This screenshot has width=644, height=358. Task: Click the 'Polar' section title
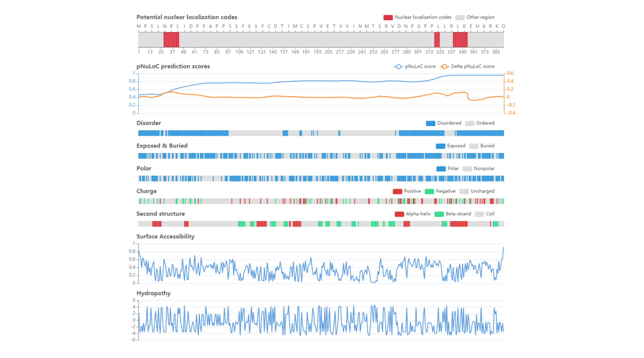tap(144, 168)
